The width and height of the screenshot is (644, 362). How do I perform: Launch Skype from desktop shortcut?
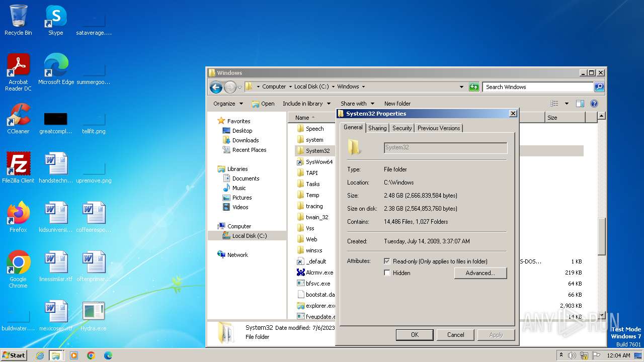coord(56,20)
